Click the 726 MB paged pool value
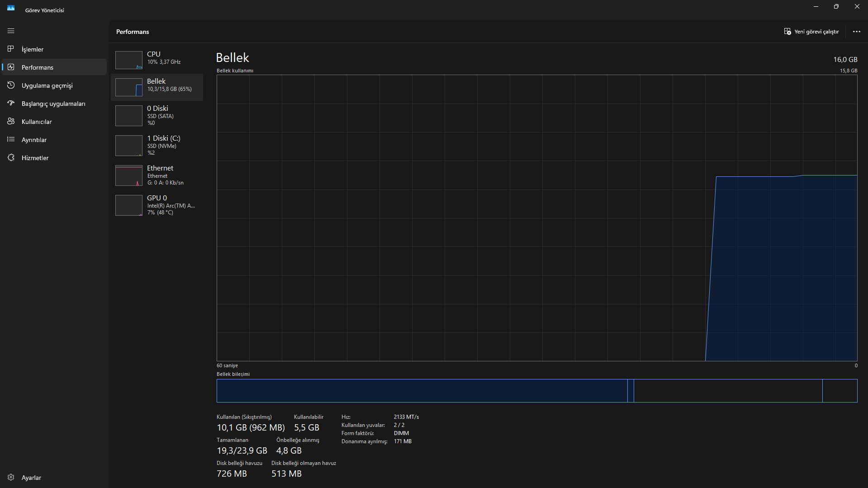The width and height of the screenshot is (868, 488). coord(232,474)
